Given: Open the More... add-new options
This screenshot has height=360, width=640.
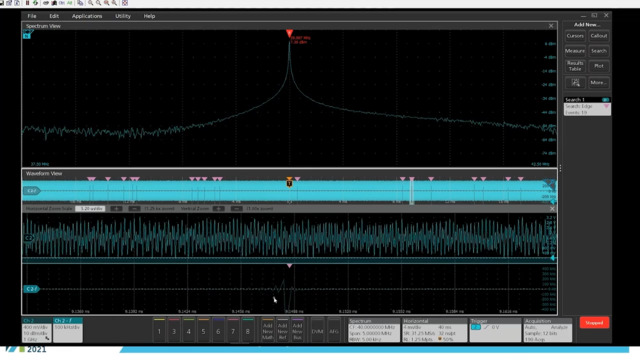Looking at the screenshot, I should [599, 82].
